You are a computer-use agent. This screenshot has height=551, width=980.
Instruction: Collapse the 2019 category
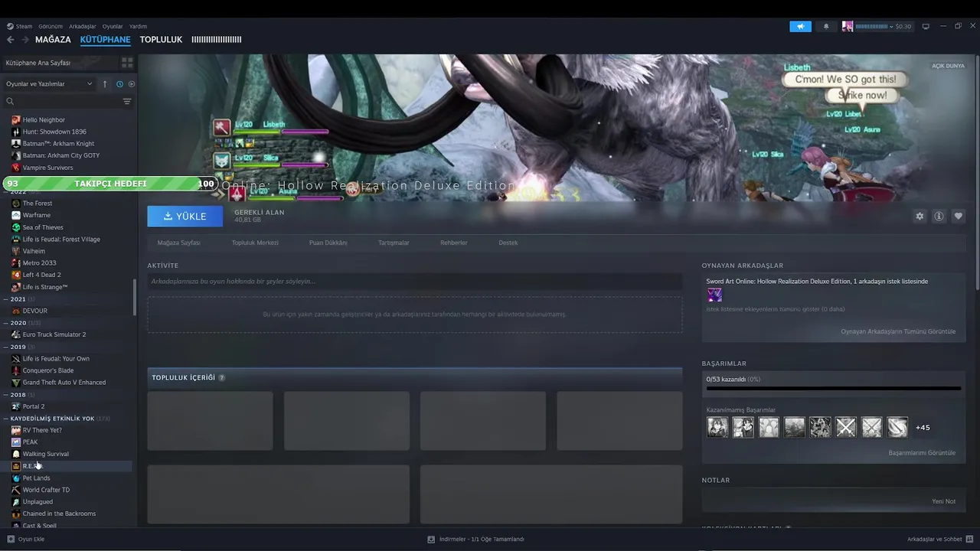[5, 347]
